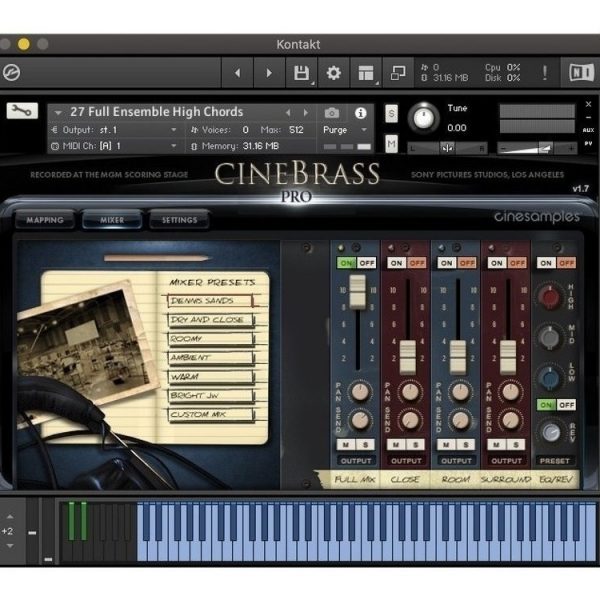Turn off the Full Mix channel
Image resolution: width=600 pixels, height=600 pixels.
click(367, 263)
